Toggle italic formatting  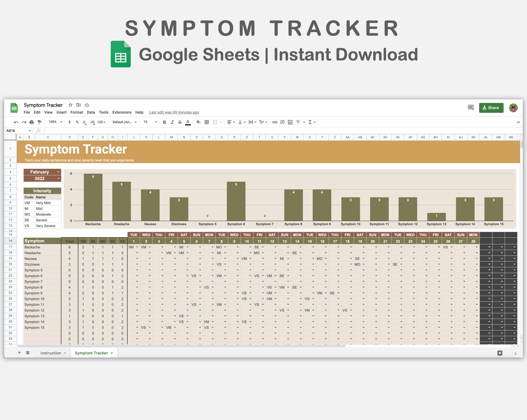(x=172, y=122)
